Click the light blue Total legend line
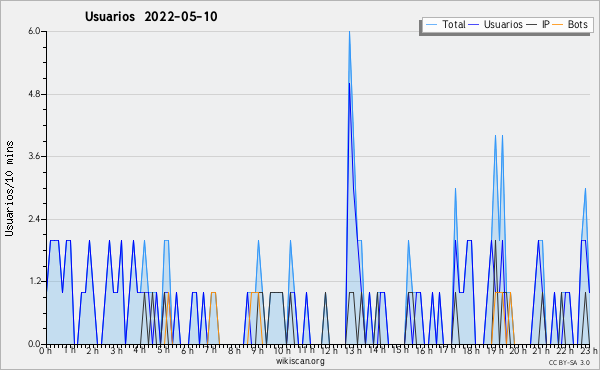600x370 pixels. coord(431,25)
